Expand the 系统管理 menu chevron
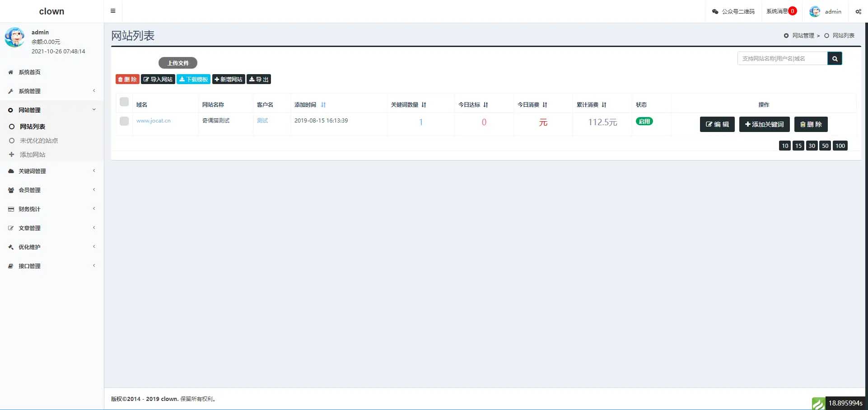The image size is (868, 410). point(94,91)
